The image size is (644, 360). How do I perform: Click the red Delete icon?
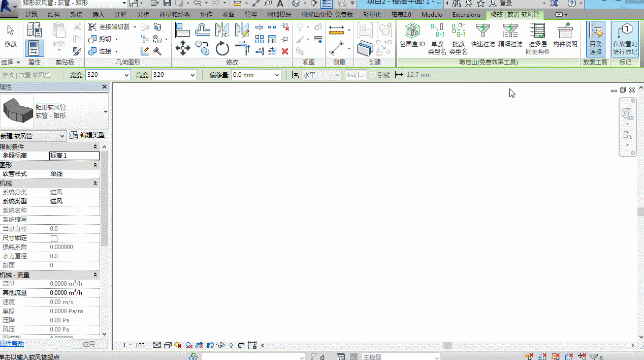pyautogui.click(x=285, y=51)
